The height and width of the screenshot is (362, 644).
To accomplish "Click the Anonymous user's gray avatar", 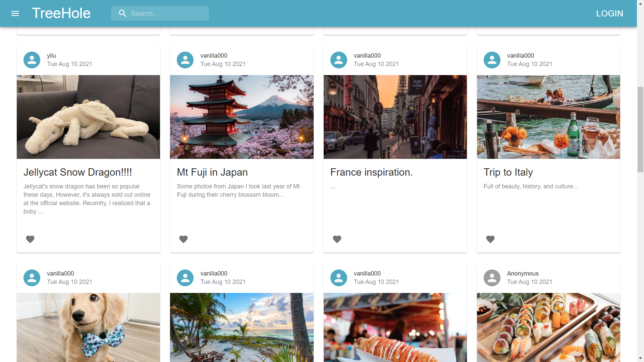I will point(492,278).
